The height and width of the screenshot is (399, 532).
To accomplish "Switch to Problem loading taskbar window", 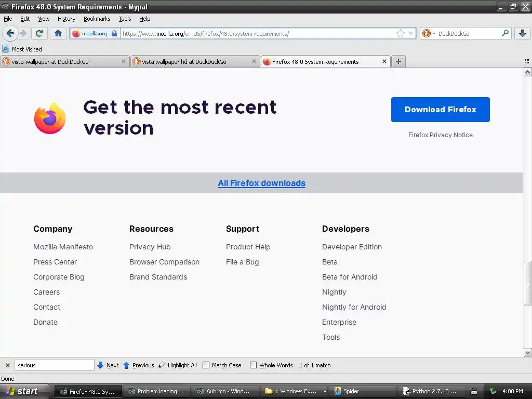I will point(156,391).
